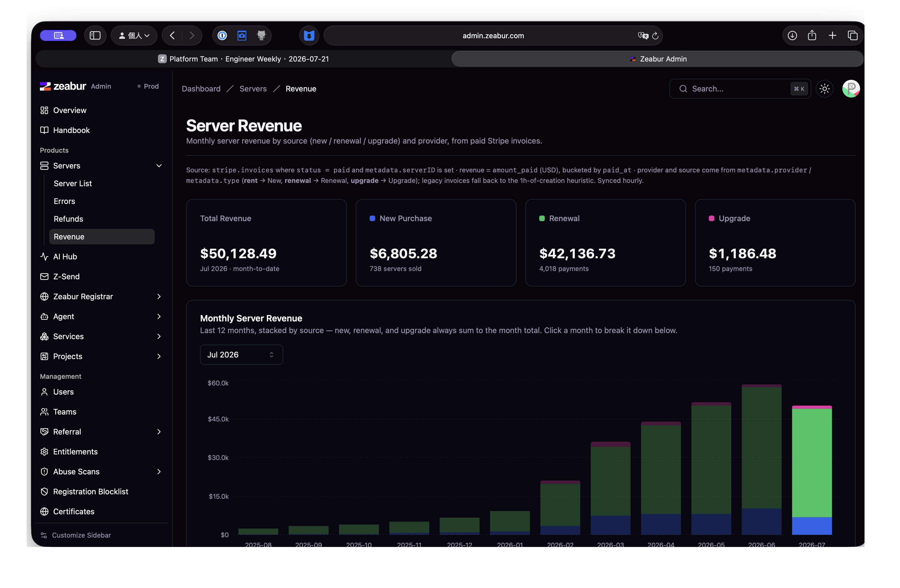Click the pink Upgrade color swatch
Viewport: 900px width, 588px height.
(711, 219)
